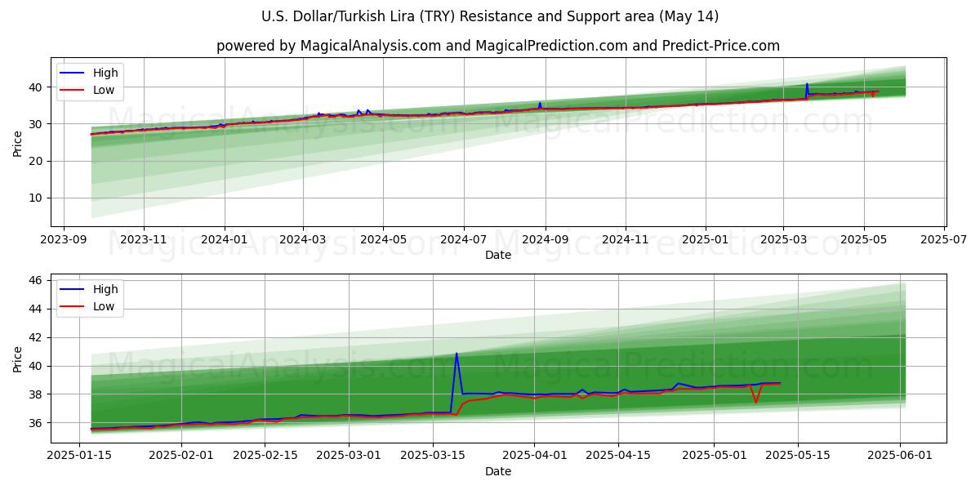This screenshot has height=490, width=980.
Task: Click 'Low' in the top chart legend
Action: [104, 90]
